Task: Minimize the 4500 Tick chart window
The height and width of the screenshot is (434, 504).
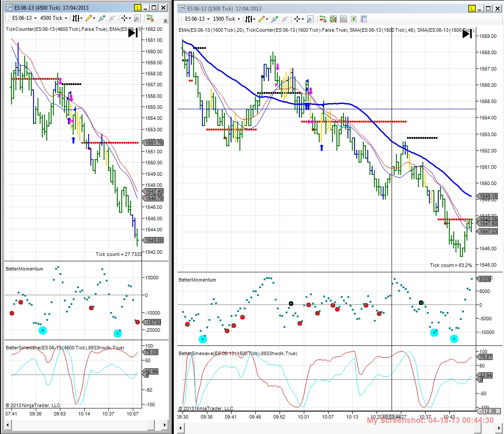Action: [x=145, y=7]
